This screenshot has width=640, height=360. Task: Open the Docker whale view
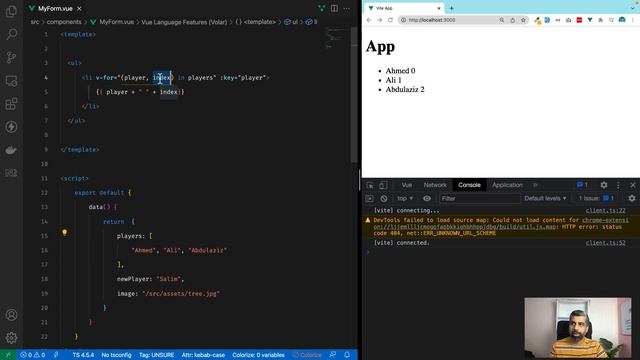11,150
